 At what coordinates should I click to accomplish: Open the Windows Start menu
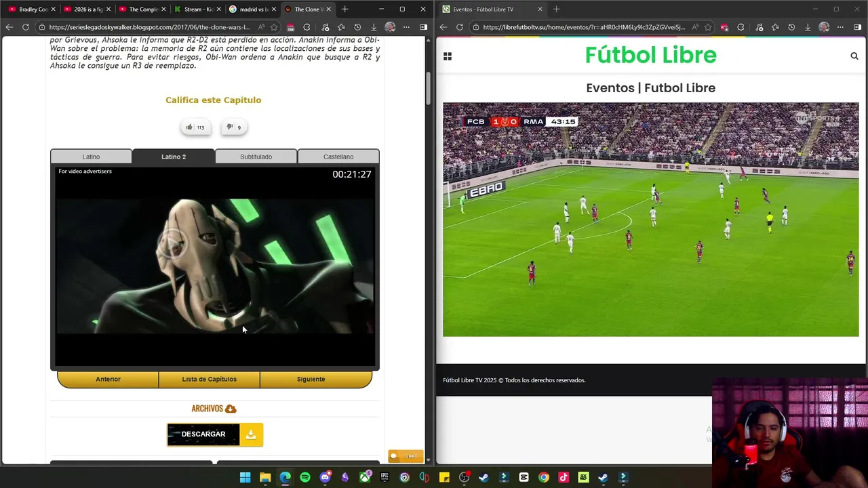245,477
